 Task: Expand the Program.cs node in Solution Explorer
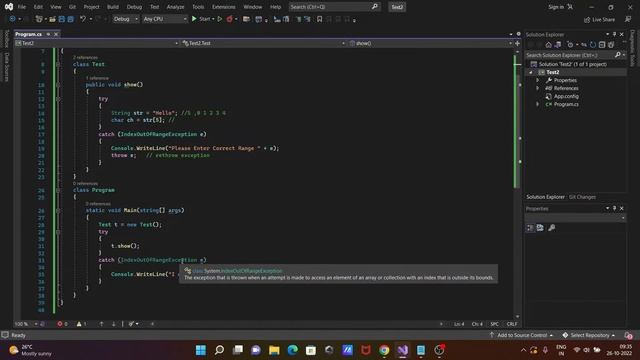(x=538, y=104)
